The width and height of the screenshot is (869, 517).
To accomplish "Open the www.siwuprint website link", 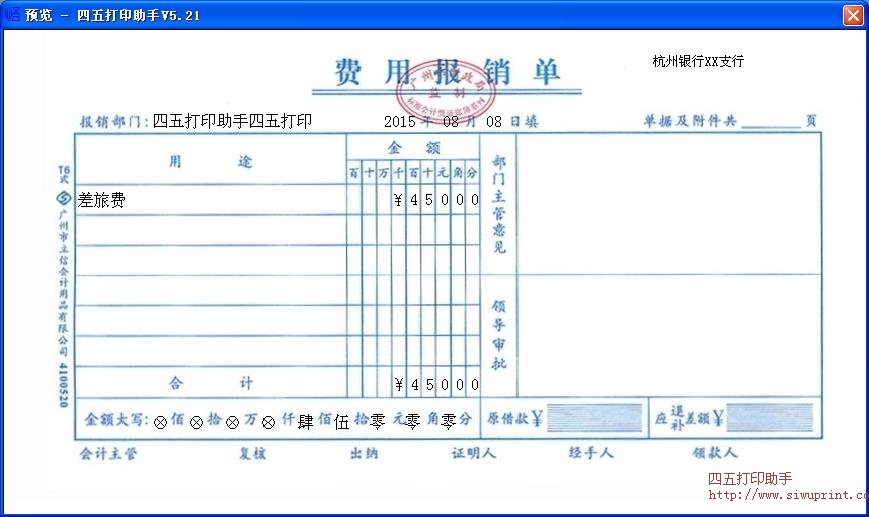I will coord(788,495).
